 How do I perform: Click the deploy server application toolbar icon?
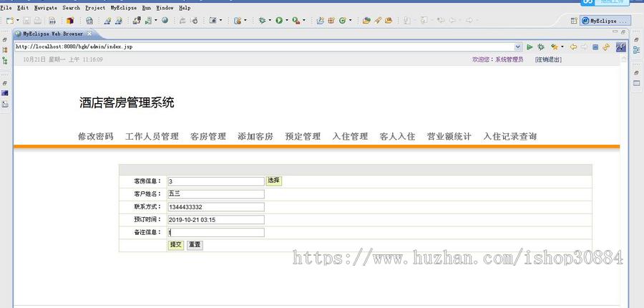[x=137, y=21]
